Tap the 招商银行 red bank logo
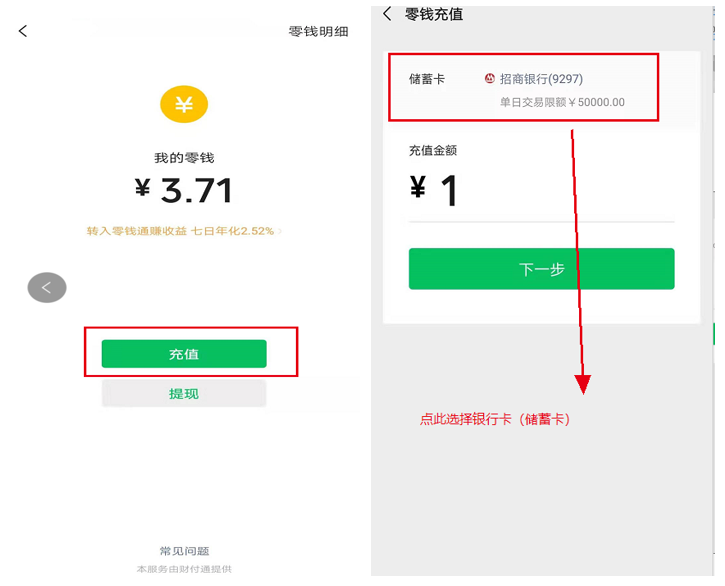725x586 pixels. point(489,79)
